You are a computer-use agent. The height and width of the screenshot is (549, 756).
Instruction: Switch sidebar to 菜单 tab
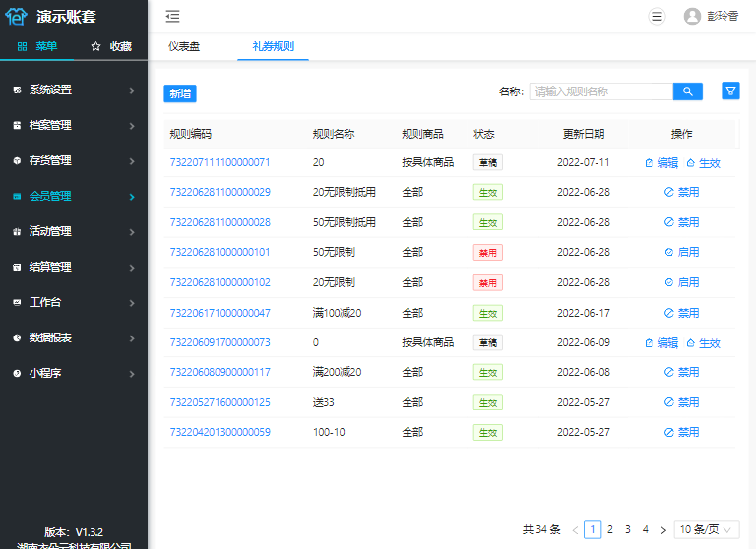(x=37, y=46)
